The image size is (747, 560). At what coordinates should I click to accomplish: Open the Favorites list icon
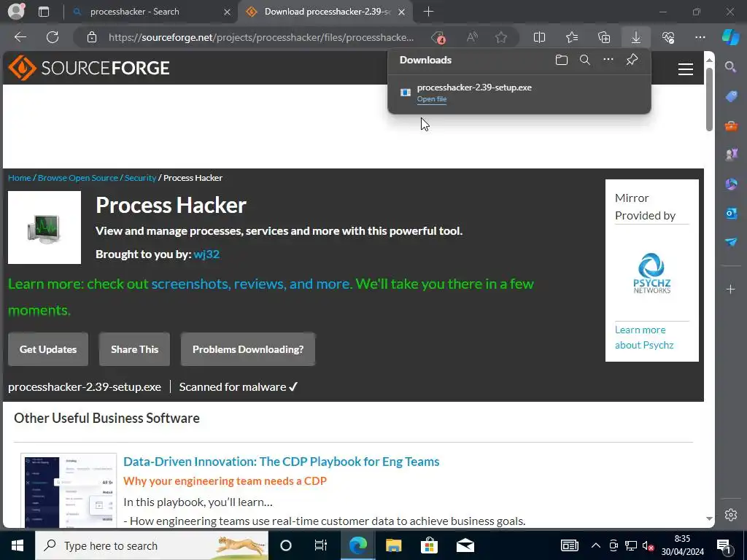pos(572,37)
